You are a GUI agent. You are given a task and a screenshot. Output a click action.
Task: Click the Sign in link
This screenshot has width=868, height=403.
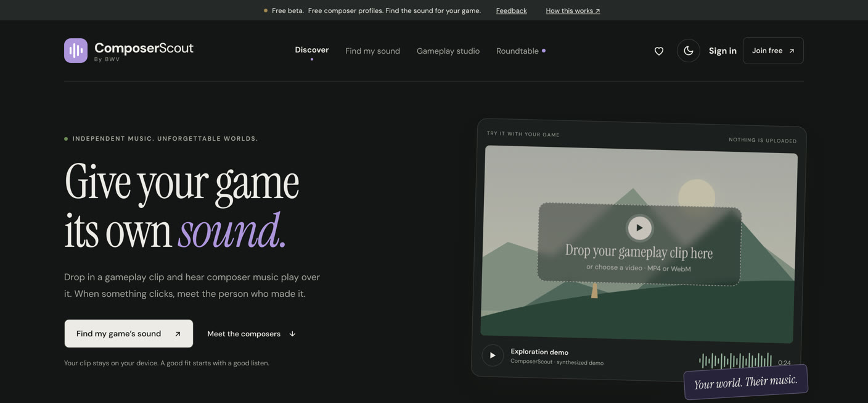pos(723,51)
